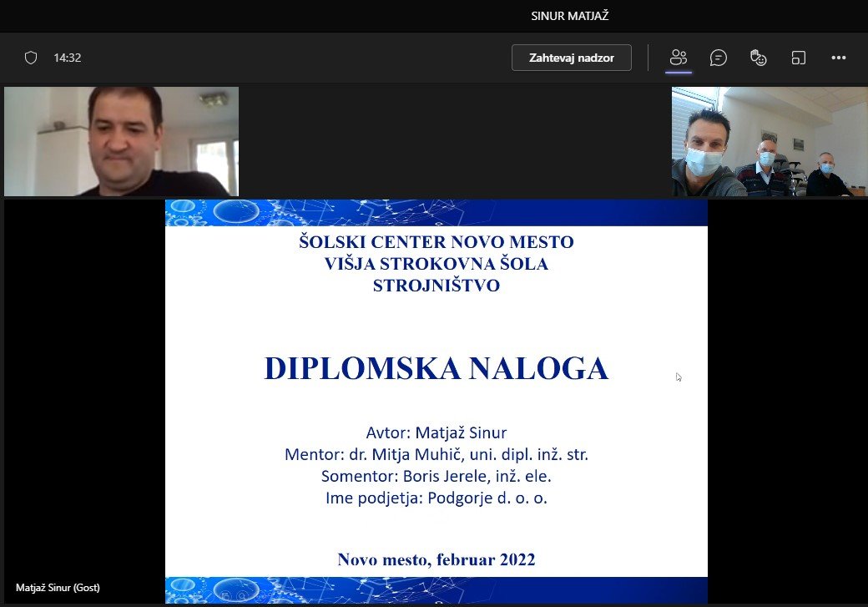Click the DIPLOMSKA NALOGA slide heading
Screen dimensions: 868x607
[x=437, y=368]
